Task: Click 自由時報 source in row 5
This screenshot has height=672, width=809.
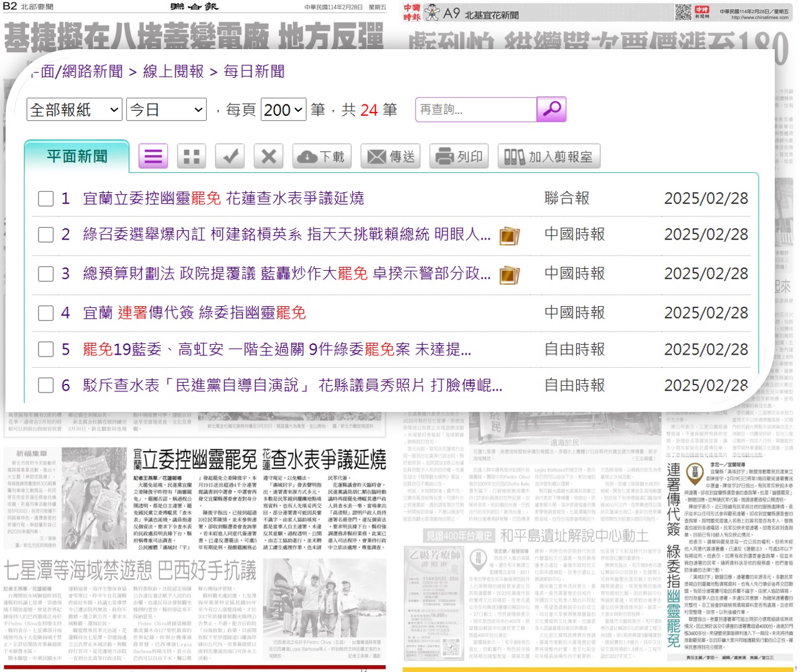Action: pos(574,350)
